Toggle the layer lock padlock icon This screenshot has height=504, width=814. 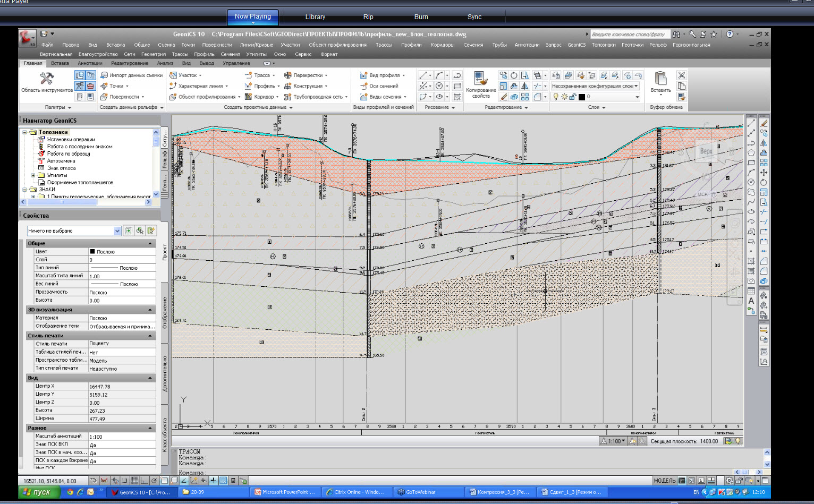tap(573, 97)
